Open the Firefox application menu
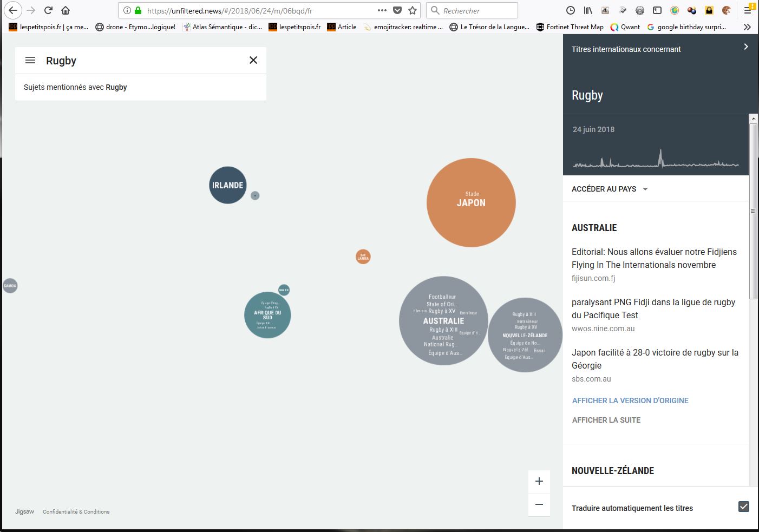759x532 pixels. tap(748, 10)
